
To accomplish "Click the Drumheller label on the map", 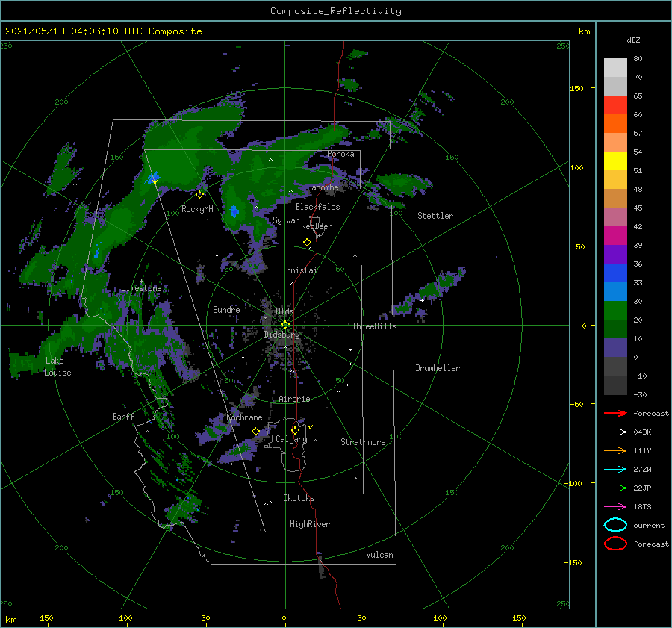I will pos(438,368).
